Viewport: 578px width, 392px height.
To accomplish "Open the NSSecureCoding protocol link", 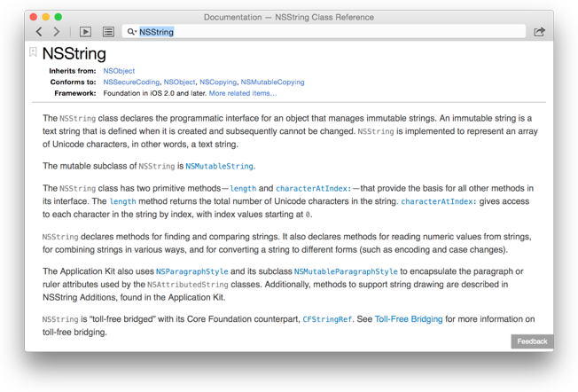I will click(x=131, y=82).
